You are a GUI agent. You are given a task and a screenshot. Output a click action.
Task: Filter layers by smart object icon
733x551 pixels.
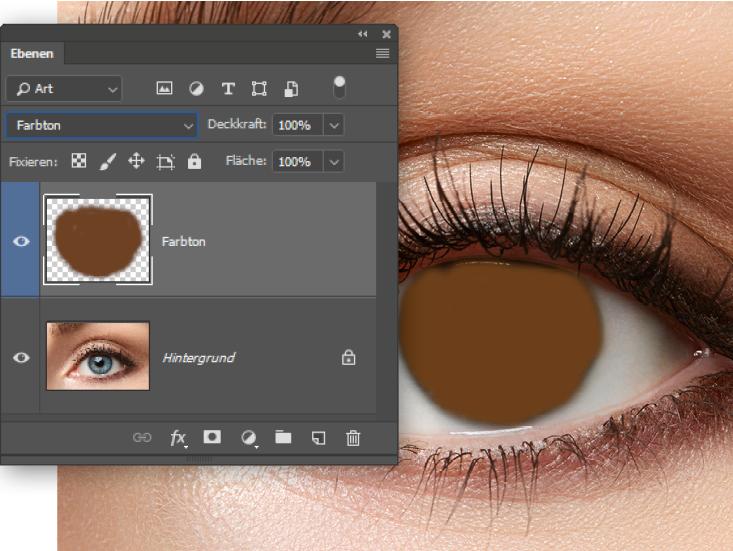[290, 89]
